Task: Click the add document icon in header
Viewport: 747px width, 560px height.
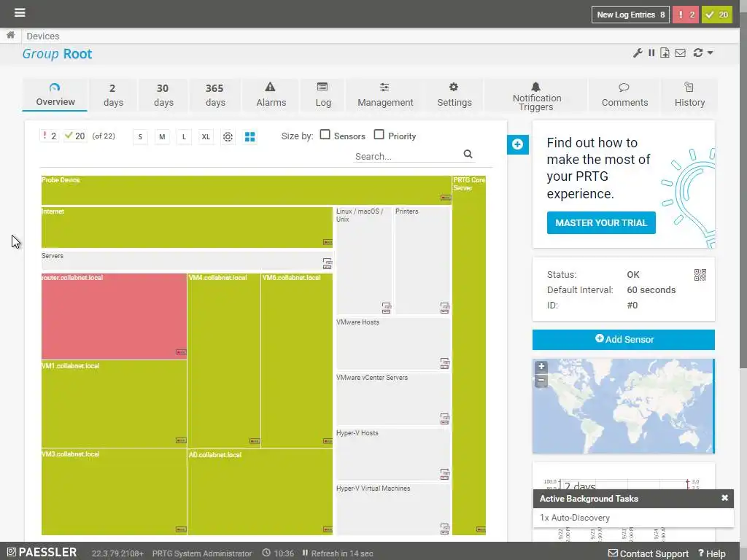Action: 665,52
